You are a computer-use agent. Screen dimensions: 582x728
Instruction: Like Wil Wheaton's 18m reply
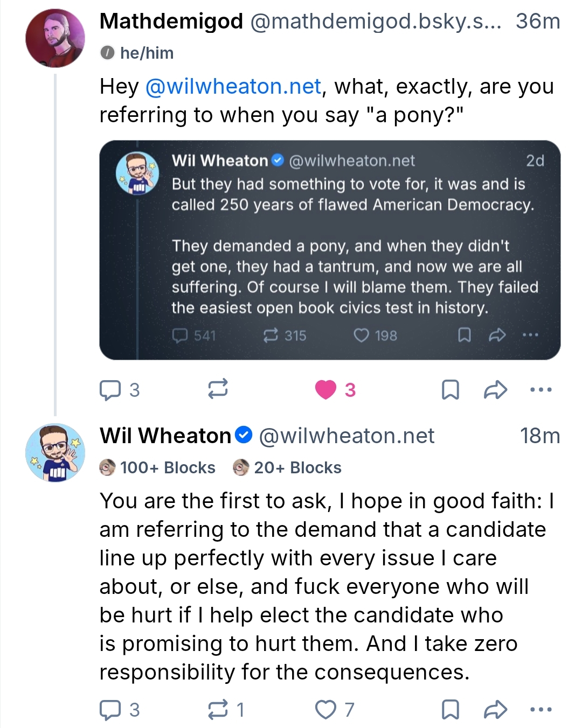click(325, 710)
